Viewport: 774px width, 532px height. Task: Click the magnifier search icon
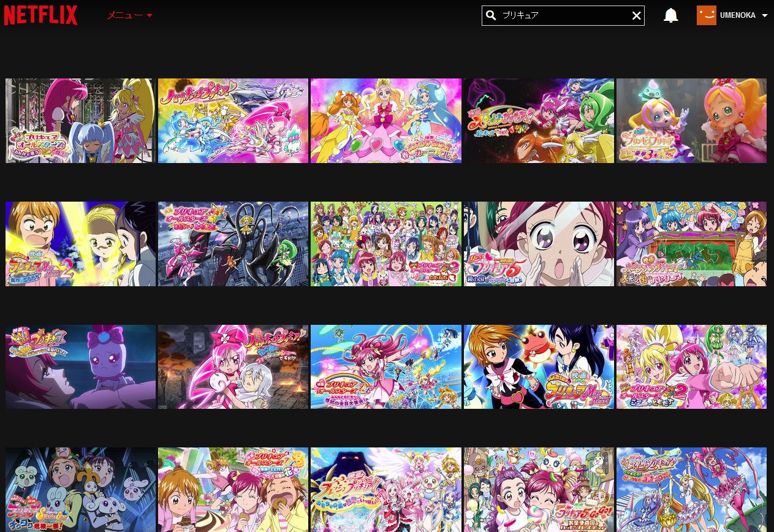pos(490,15)
